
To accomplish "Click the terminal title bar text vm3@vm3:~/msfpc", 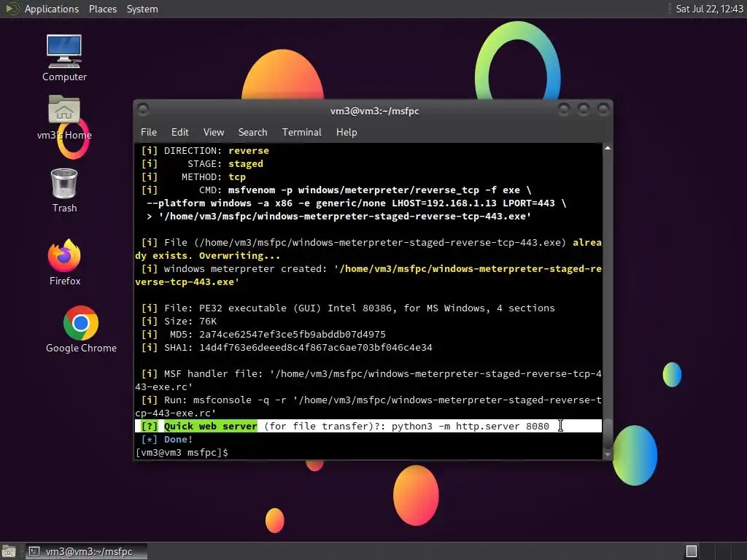I will (374, 111).
